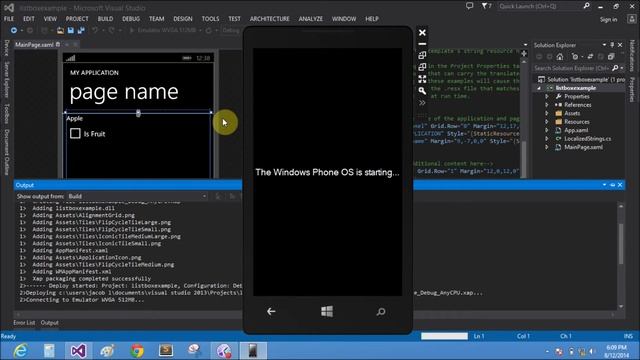
Task: Expand the References node
Action: 547,105
